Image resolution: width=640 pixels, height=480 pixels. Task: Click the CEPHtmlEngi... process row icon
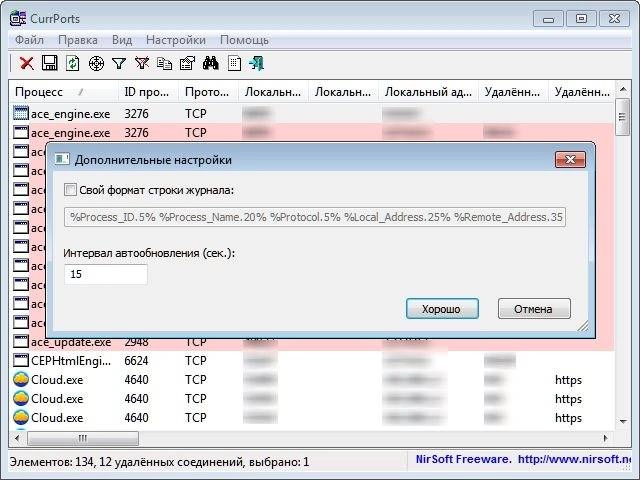tap(21, 360)
